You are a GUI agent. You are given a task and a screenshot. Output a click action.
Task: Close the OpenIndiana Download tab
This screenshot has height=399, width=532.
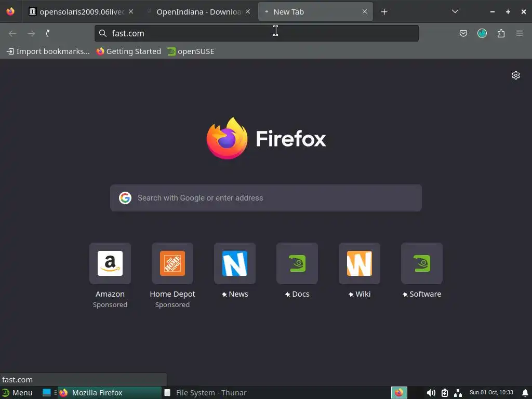coord(248,11)
